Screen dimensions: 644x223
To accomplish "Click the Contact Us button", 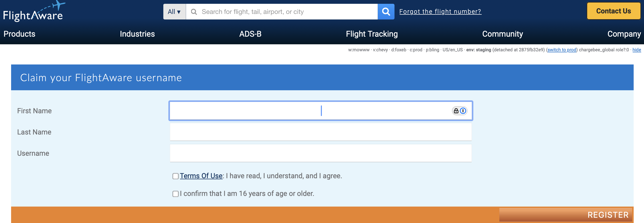I will (x=613, y=11).
